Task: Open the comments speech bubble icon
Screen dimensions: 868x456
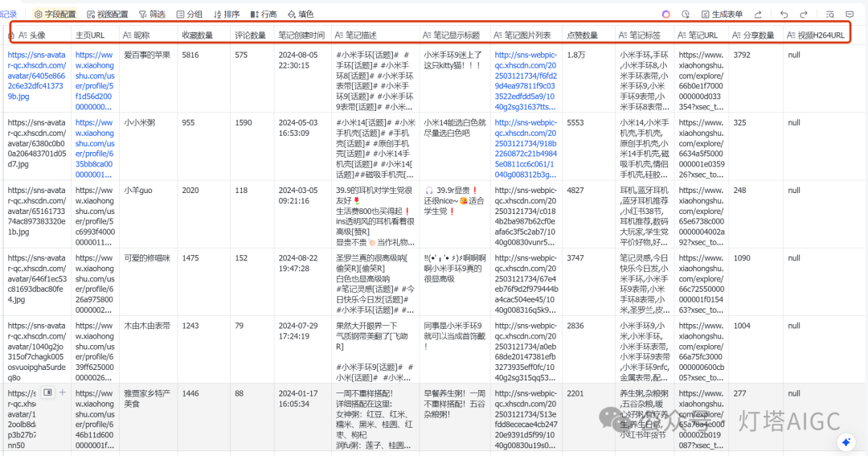Action: [x=850, y=14]
